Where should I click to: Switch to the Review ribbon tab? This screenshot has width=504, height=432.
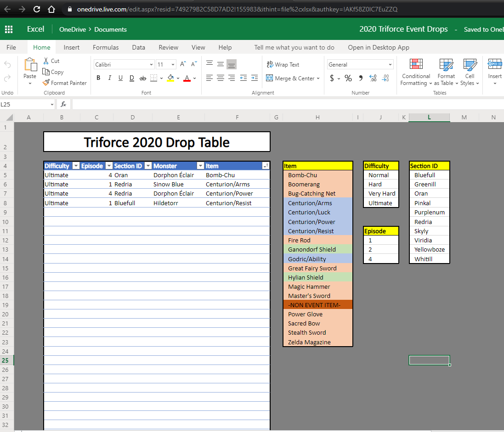click(169, 48)
